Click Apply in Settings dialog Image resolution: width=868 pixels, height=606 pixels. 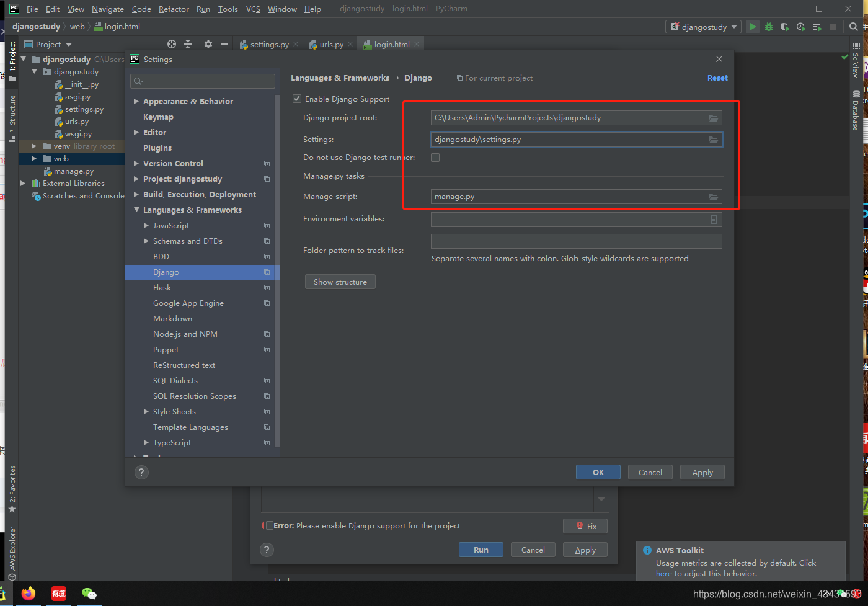pyautogui.click(x=702, y=472)
